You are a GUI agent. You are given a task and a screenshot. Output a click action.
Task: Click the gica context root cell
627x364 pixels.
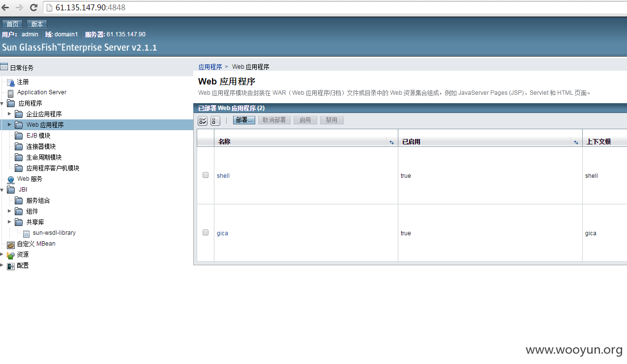click(x=591, y=233)
